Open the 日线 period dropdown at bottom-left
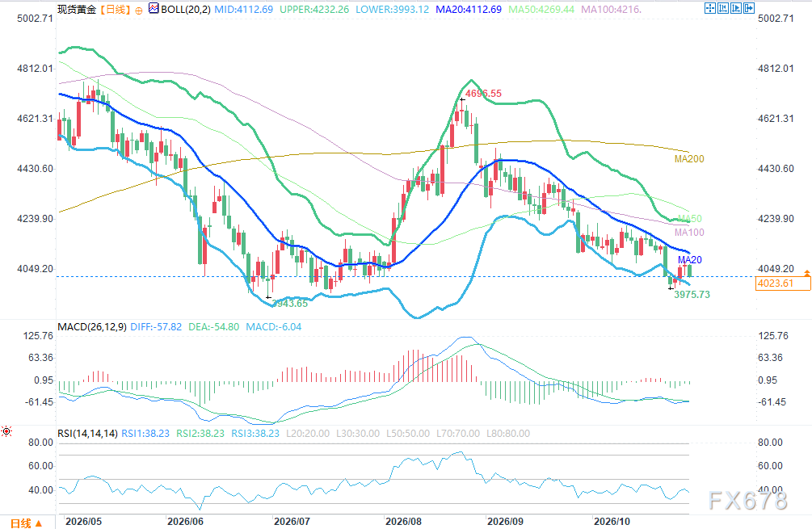The height and width of the screenshot is (529, 812). [26, 523]
